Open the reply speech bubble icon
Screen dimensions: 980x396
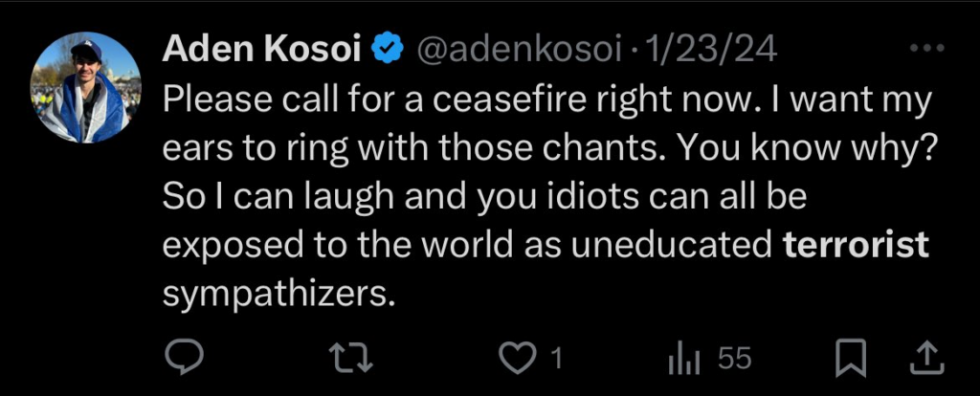pyautogui.click(x=181, y=359)
